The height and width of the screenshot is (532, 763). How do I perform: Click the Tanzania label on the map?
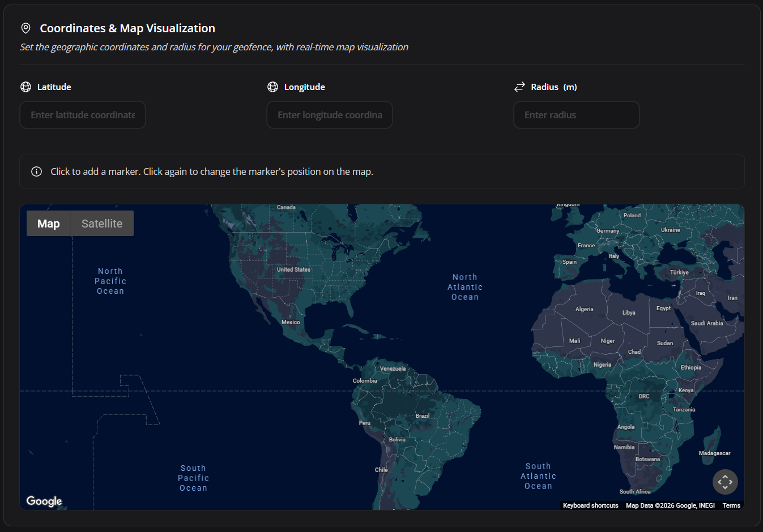[684, 409]
